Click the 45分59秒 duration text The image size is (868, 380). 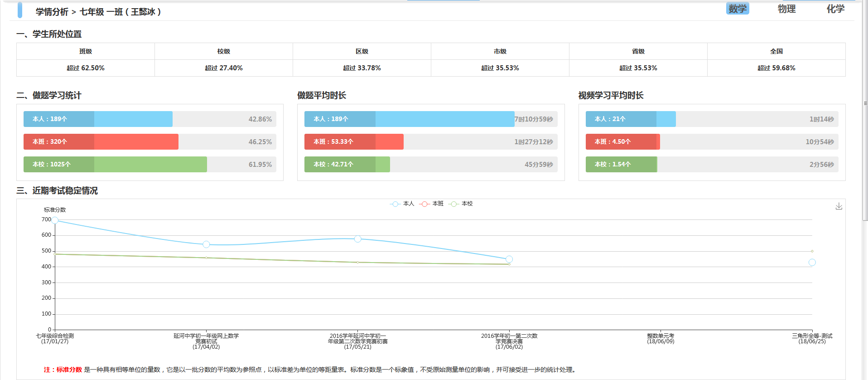tap(539, 165)
